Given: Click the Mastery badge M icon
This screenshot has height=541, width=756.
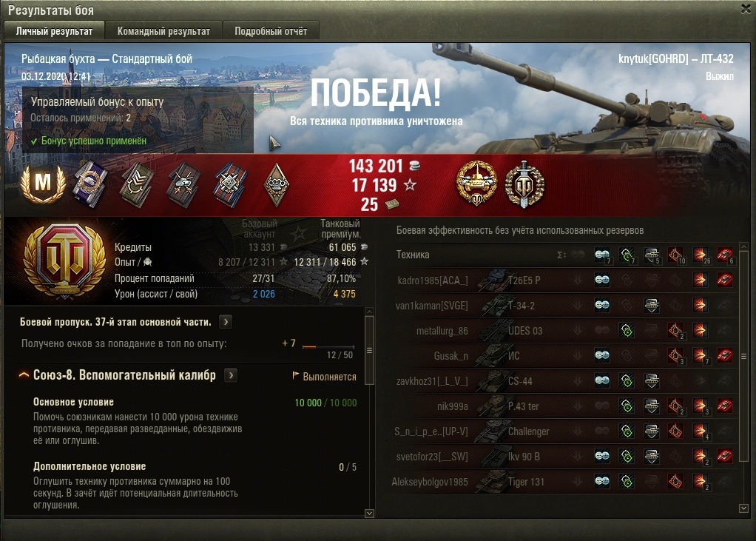Looking at the screenshot, I should [43, 184].
